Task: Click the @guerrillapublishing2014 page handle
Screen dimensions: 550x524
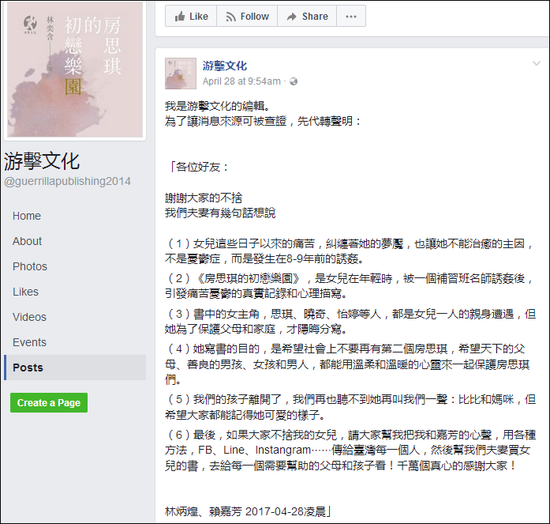Action: 67,181
